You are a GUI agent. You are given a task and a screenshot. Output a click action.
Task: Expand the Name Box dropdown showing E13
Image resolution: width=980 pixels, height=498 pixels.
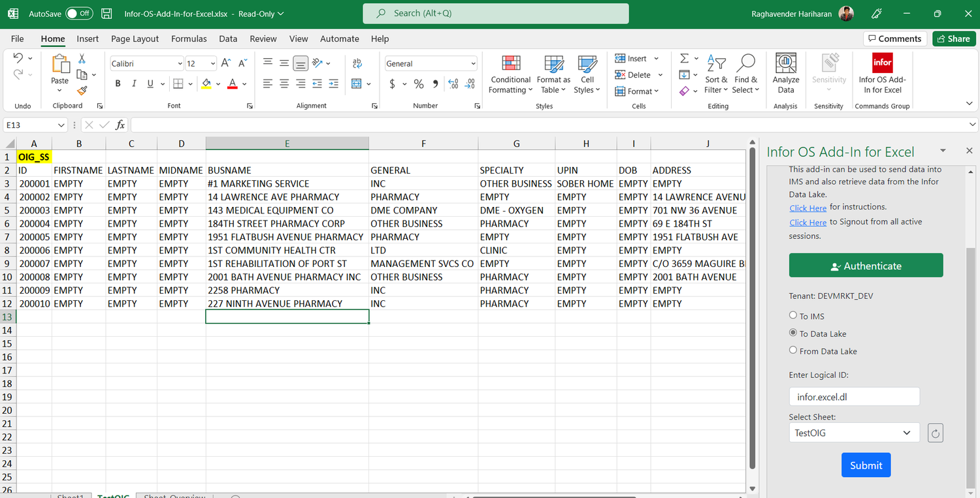tap(61, 125)
